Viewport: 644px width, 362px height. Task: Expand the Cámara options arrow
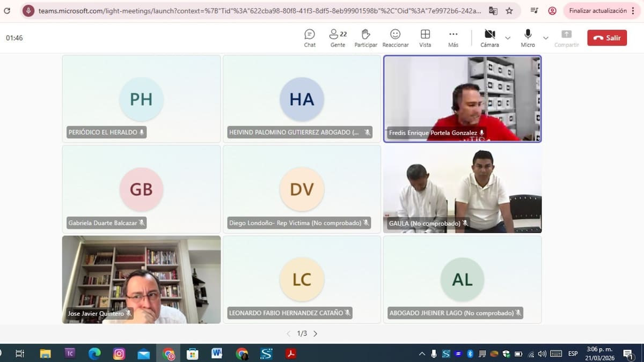click(x=508, y=38)
